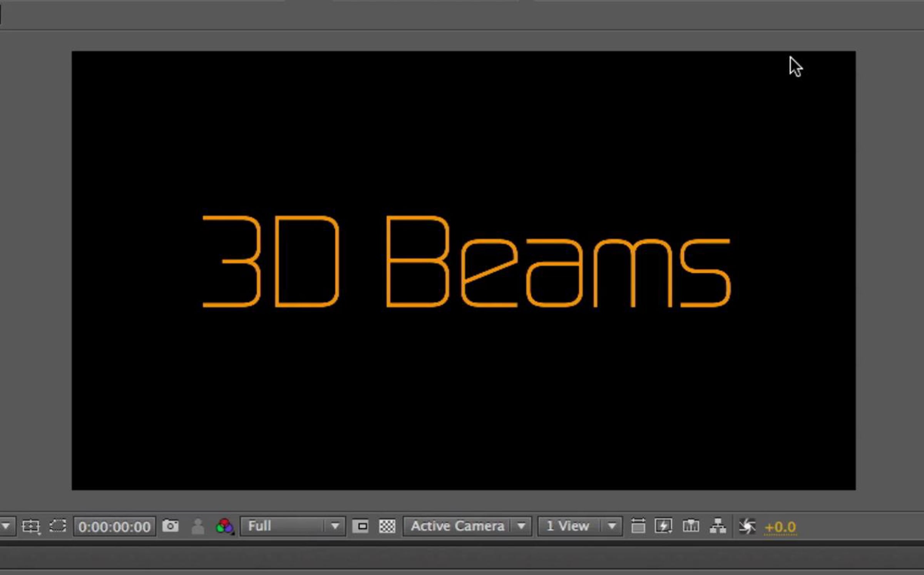Toggle the transparency grid checkerboard
The height and width of the screenshot is (575, 924).
point(387,526)
